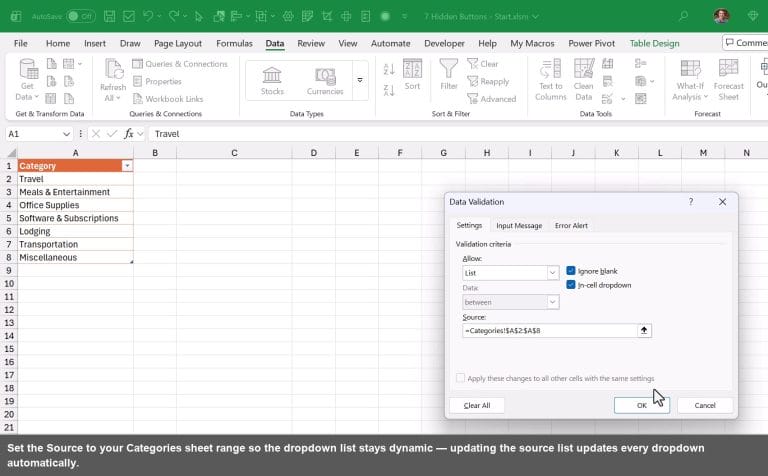Click the Source range field

(x=549, y=331)
